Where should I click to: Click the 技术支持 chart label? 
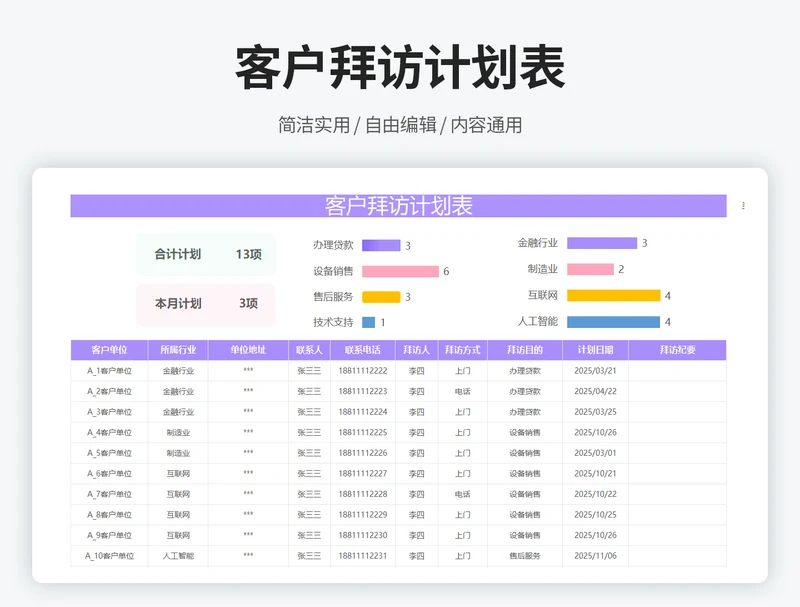tap(333, 322)
